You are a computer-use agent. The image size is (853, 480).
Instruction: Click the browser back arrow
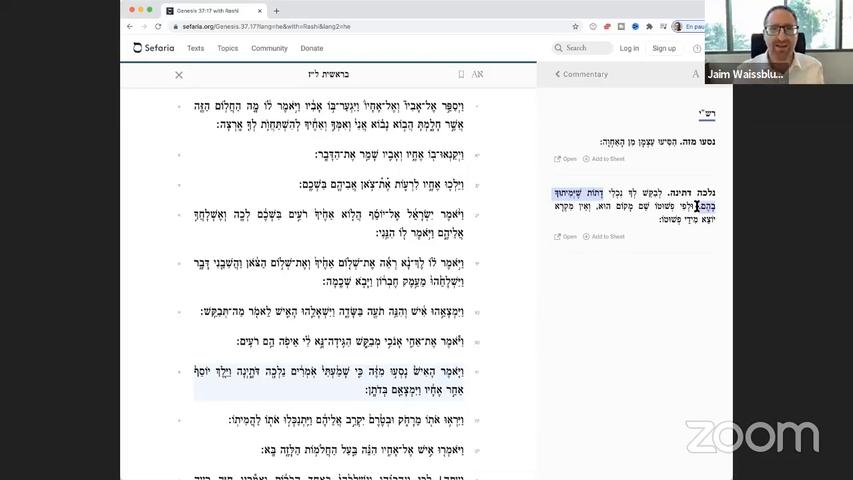(129, 26)
